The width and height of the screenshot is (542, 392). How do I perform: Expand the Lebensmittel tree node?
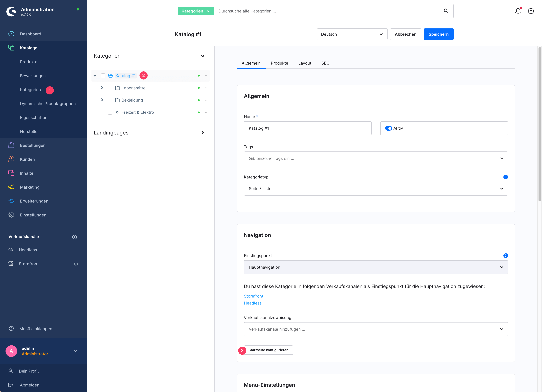(x=102, y=88)
